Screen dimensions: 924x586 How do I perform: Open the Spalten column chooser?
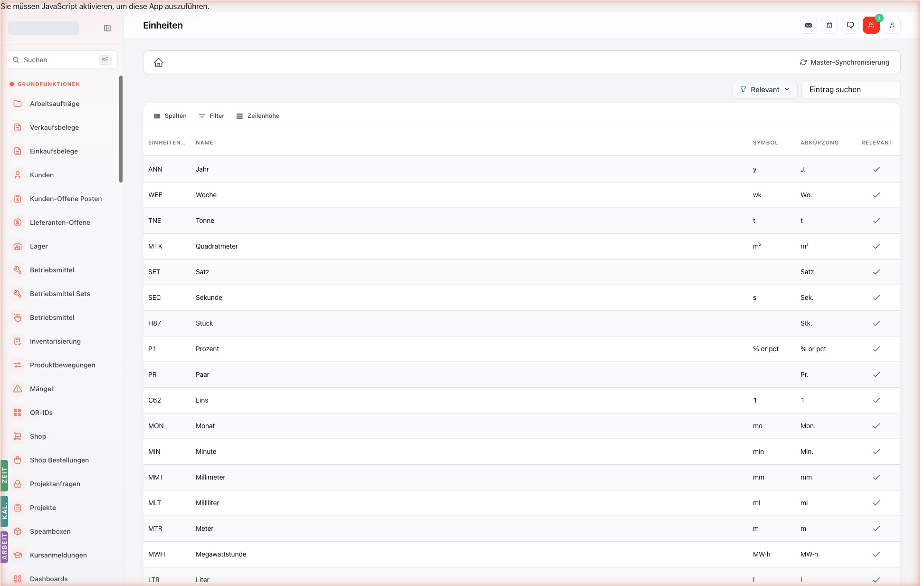pyautogui.click(x=170, y=116)
